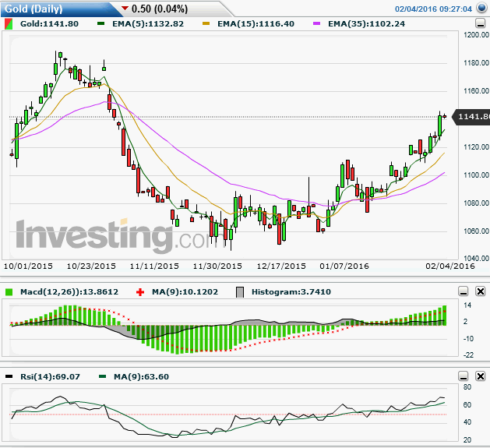Image resolution: width=490 pixels, height=448 pixels.
Task: Click the Gold candlestick legend icon
Action: coord(9,24)
